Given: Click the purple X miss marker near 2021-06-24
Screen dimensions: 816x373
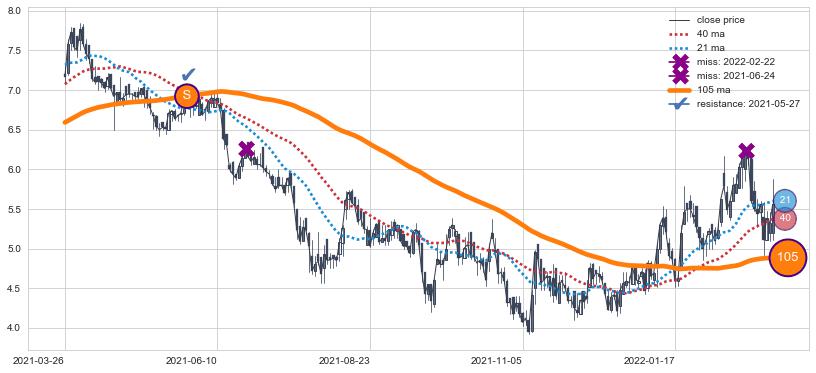Looking at the screenshot, I should coord(246,150).
